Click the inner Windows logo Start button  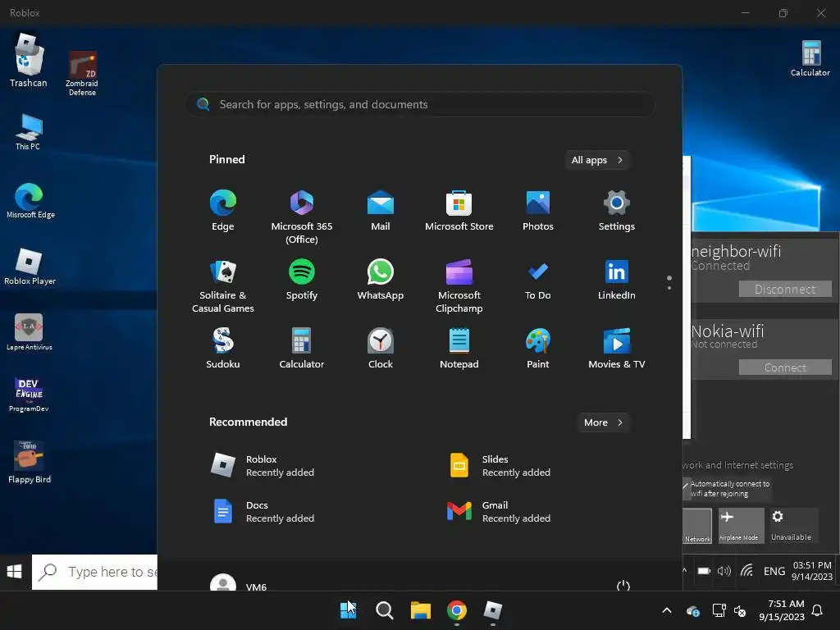pos(15,572)
